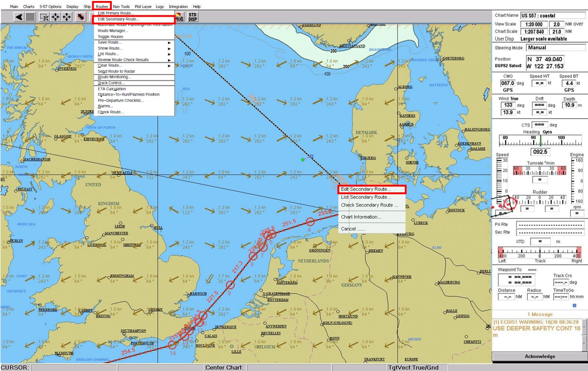Click the gray square toolbar icon
Image resolution: width=588 pixels, height=371 pixels.
click(x=30, y=17)
